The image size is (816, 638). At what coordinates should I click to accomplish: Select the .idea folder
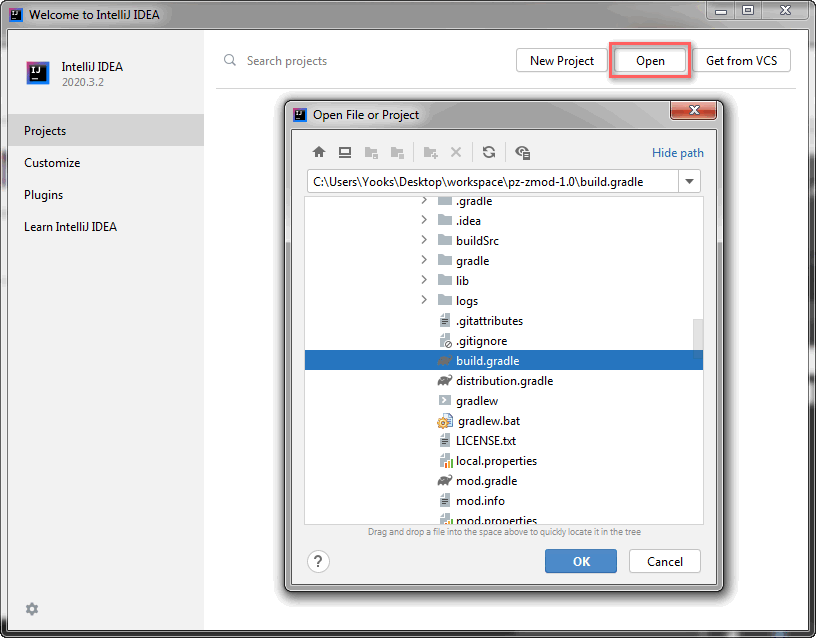click(504, 220)
